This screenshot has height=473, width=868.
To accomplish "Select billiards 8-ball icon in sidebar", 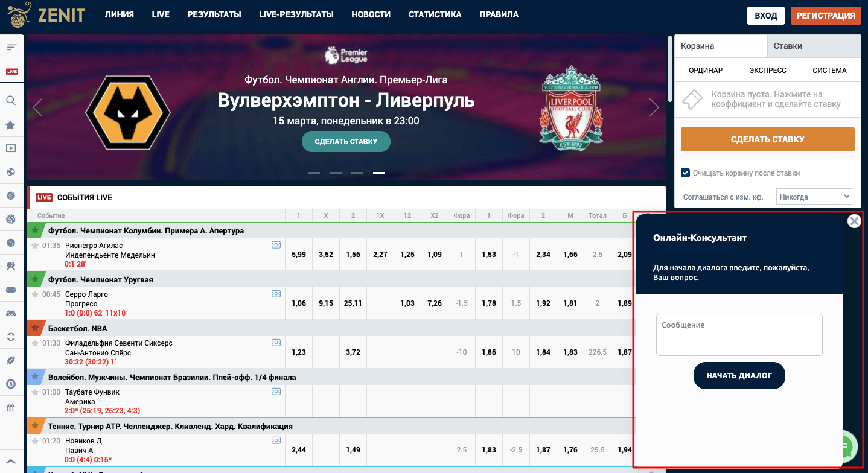I will coord(11,384).
